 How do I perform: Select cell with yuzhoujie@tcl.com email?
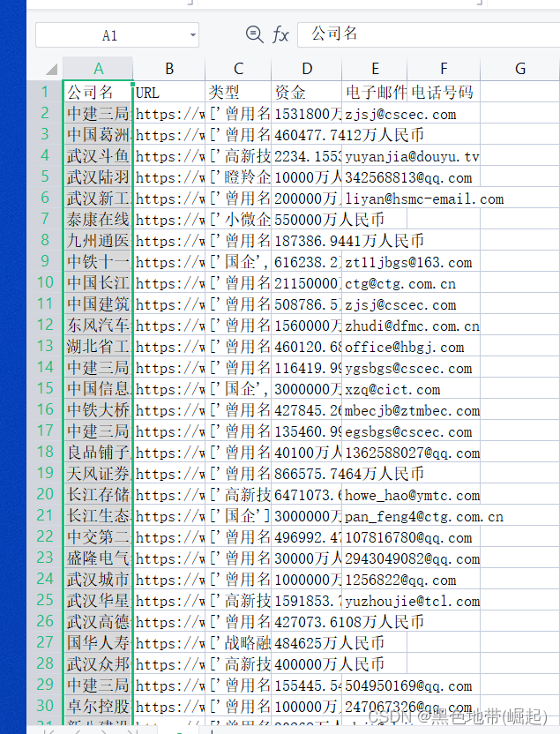[x=375, y=601]
